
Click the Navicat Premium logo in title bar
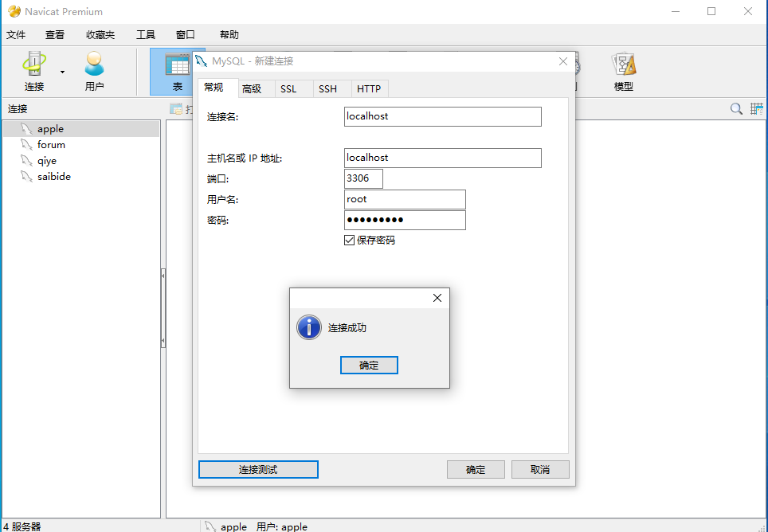[x=14, y=11]
